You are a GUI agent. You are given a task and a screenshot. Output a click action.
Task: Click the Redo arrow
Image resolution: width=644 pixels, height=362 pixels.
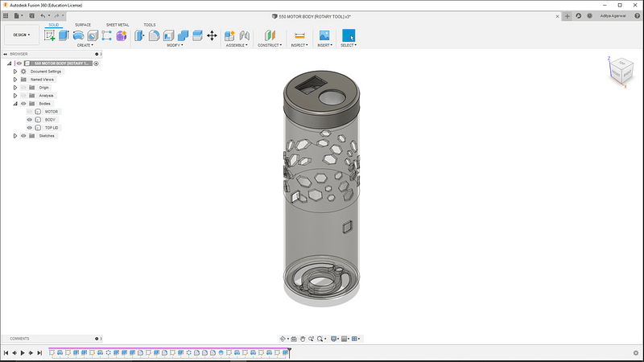click(56, 16)
